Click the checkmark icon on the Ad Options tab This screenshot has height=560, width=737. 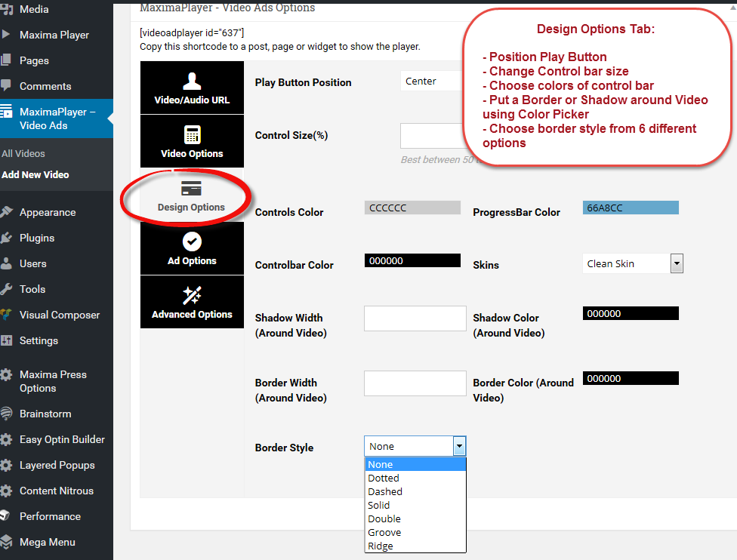click(192, 242)
